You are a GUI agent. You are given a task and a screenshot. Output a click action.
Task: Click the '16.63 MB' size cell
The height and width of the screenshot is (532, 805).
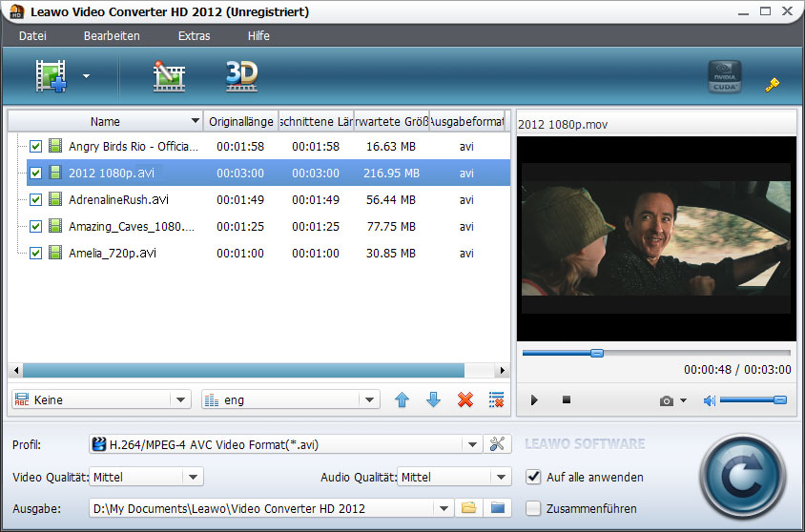point(391,146)
